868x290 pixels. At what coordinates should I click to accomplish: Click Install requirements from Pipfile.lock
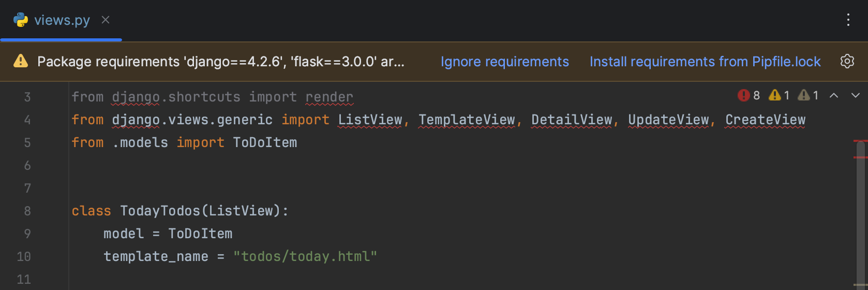(705, 62)
